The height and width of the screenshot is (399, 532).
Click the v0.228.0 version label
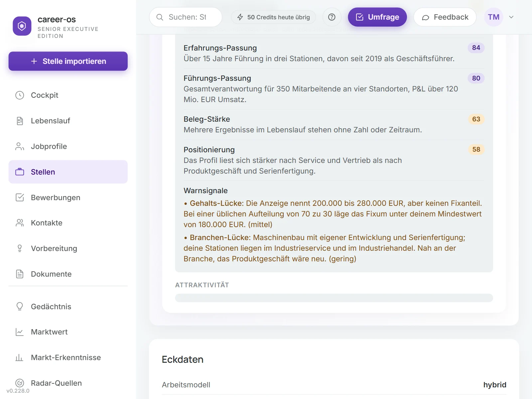click(18, 391)
